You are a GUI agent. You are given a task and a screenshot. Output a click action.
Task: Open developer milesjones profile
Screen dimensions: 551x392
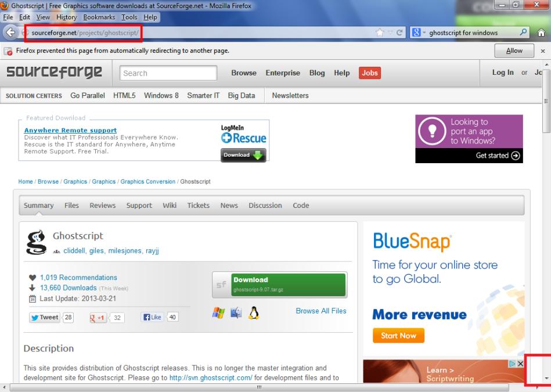[x=125, y=251]
